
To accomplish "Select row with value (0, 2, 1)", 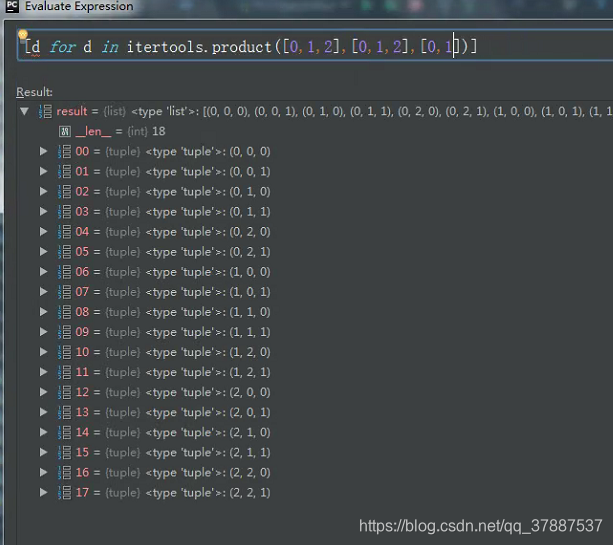I will tap(173, 251).
